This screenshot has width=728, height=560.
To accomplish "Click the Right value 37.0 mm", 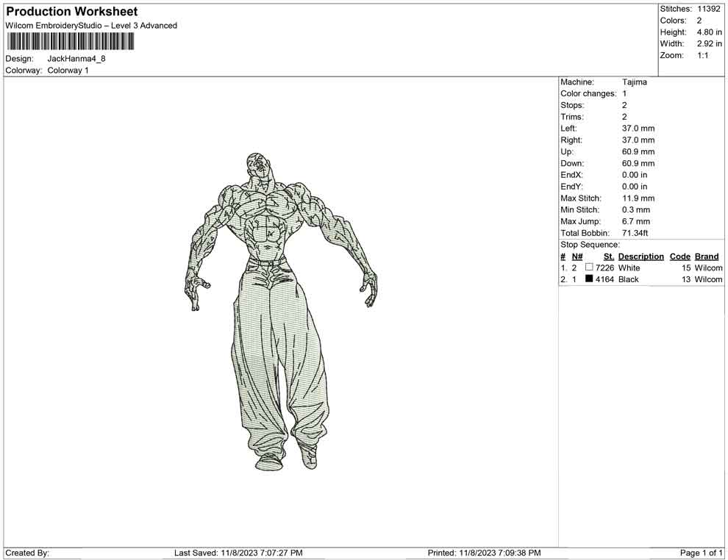I will 638,140.
